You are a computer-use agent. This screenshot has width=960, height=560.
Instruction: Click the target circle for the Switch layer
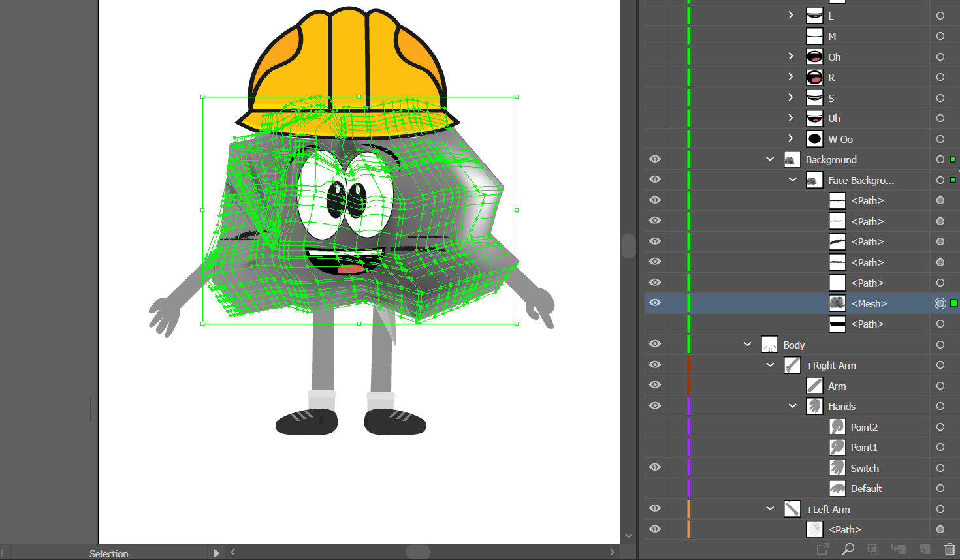tap(940, 468)
